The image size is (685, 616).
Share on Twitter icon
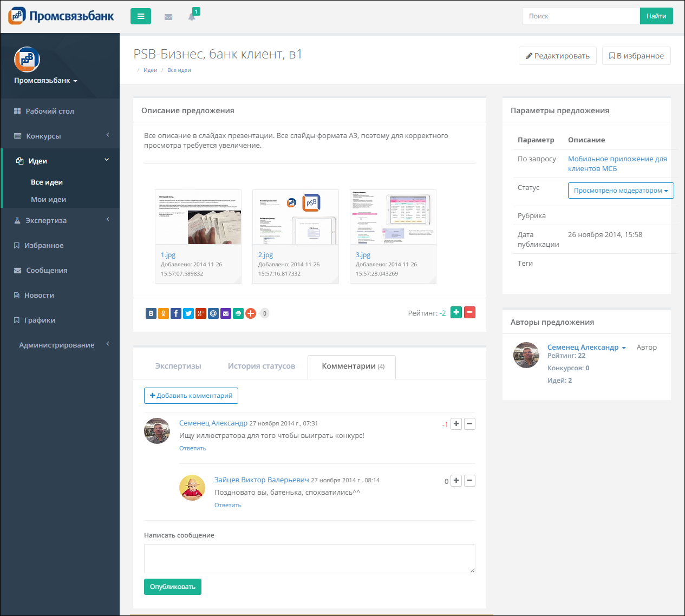188,313
